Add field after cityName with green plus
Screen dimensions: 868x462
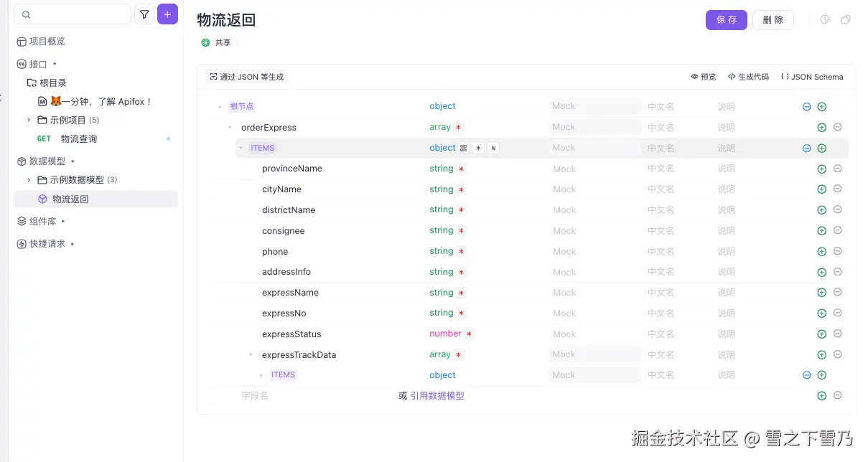[822, 189]
